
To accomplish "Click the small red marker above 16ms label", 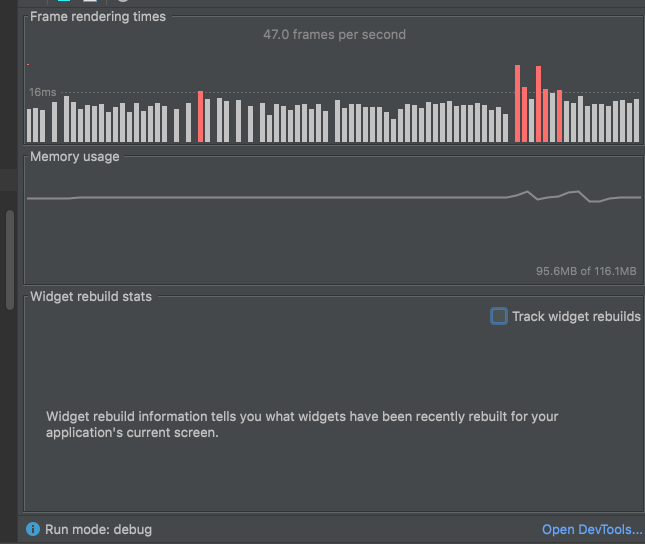I will [x=28, y=64].
